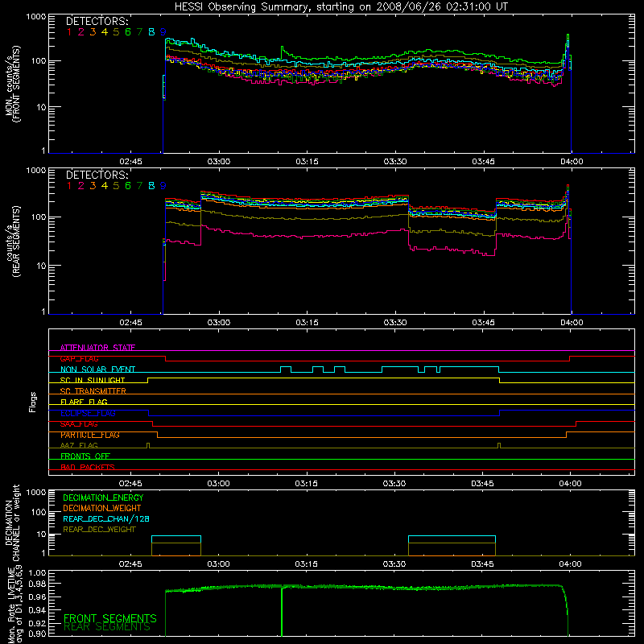Click the ATTENUATOR_STATE flag label
Image resolution: width=644 pixels, height=644 pixels.
pos(97,348)
